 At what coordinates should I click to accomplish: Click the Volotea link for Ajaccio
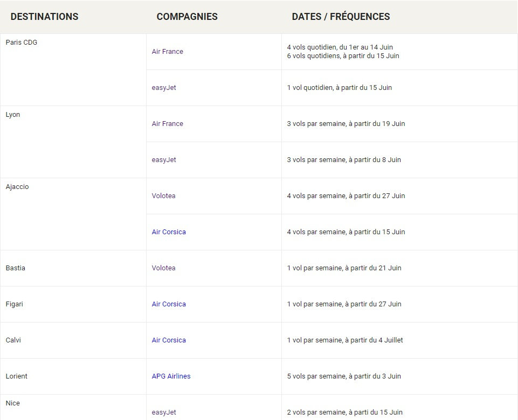(x=163, y=196)
